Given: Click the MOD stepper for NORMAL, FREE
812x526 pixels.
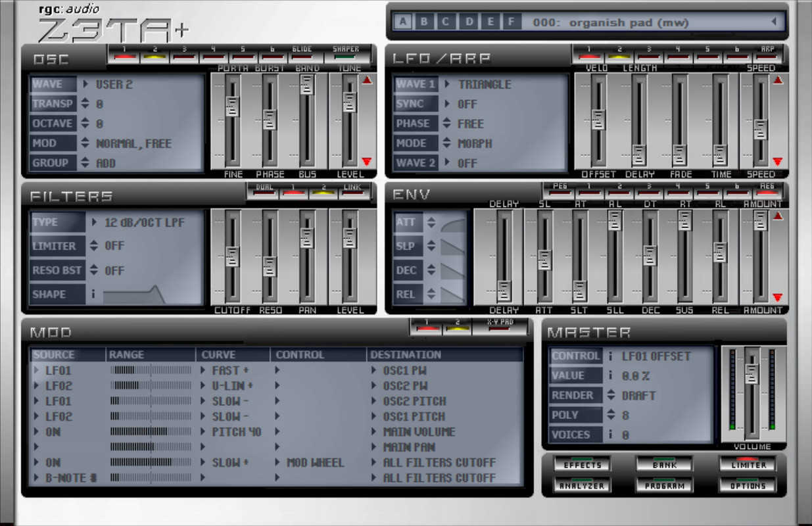Looking at the screenshot, I should tap(85, 143).
